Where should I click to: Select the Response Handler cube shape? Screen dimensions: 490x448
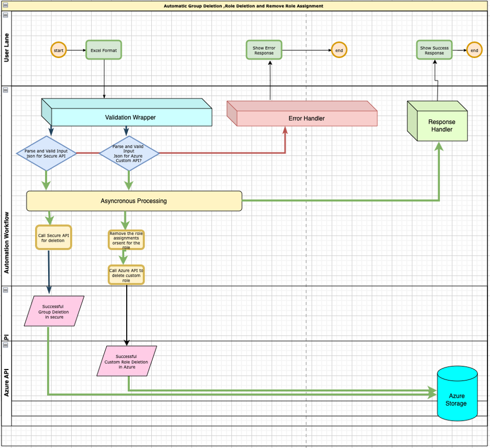(x=440, y=122)
